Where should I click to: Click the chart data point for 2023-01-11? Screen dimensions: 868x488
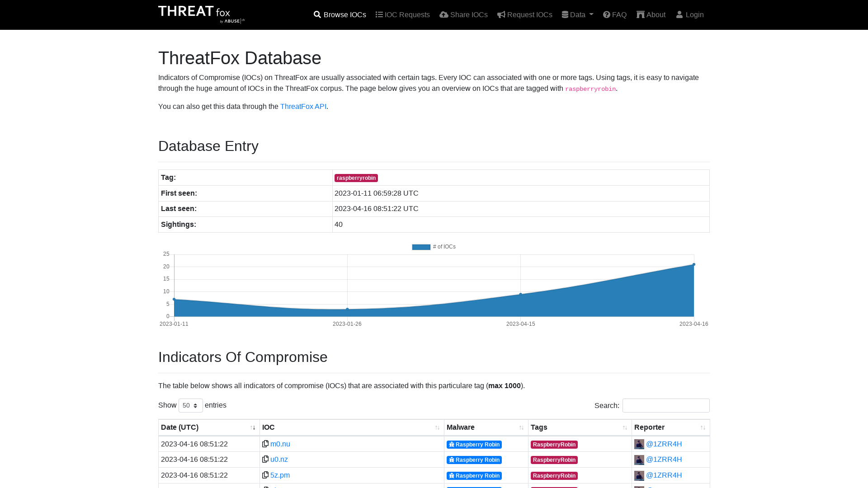coord(174,299)
